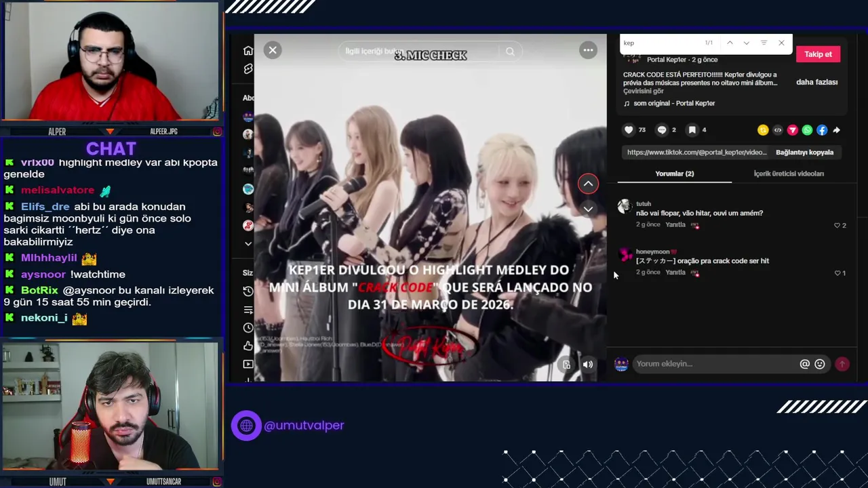Image resolution: width=868 pixels, height=488 pixels.
Task: Click the 'kep' find-in-page field
Action: point(661,43)
